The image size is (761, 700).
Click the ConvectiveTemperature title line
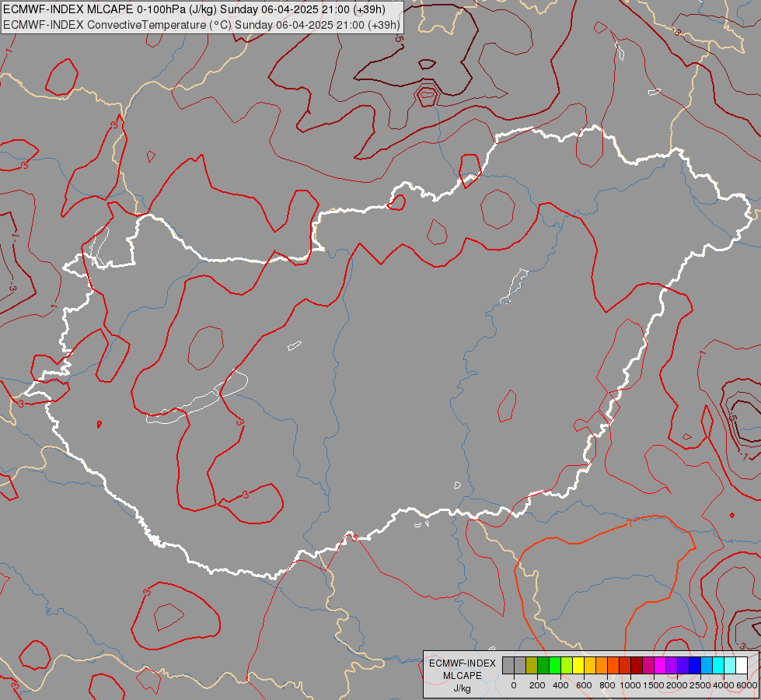click(201, 25)
